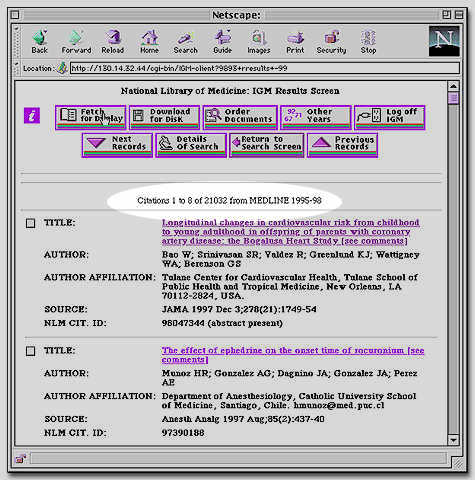Click the Download for Disk button

(165, 117)
